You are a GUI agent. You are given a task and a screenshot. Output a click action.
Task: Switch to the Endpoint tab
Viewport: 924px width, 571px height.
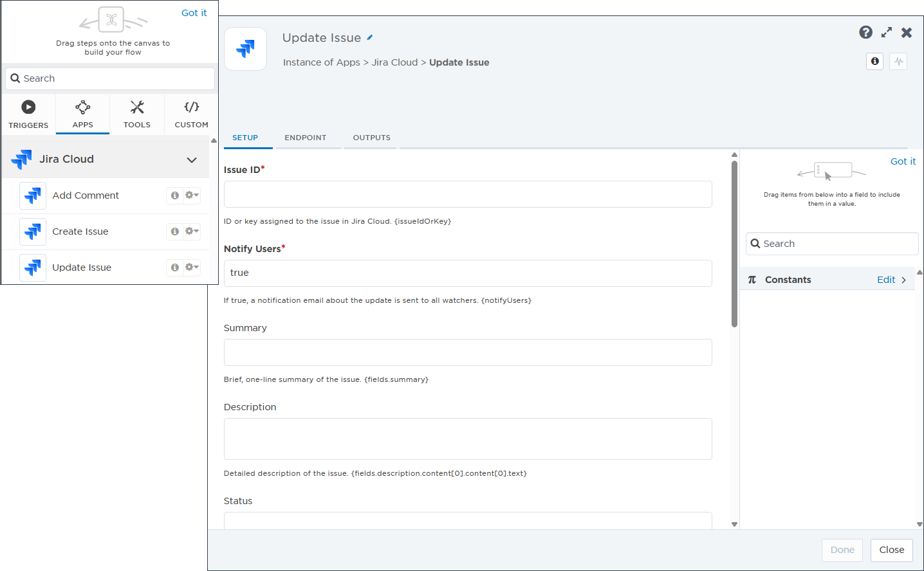click(306, 138)
